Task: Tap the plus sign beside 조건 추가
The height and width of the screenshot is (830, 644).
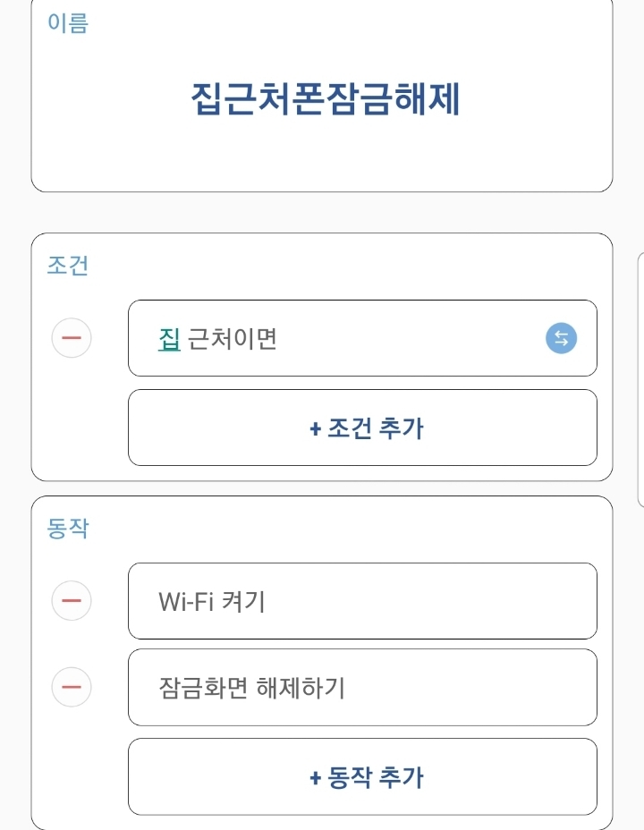Action: [x=315, y=428]
